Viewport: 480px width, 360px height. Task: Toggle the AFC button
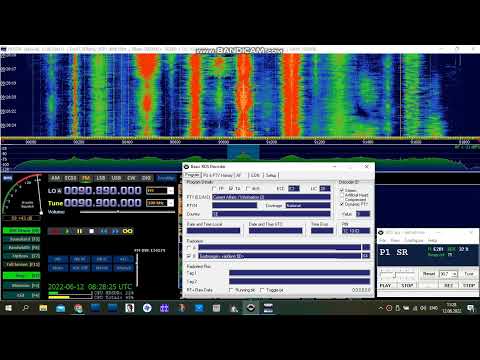[x=124, y=259]
